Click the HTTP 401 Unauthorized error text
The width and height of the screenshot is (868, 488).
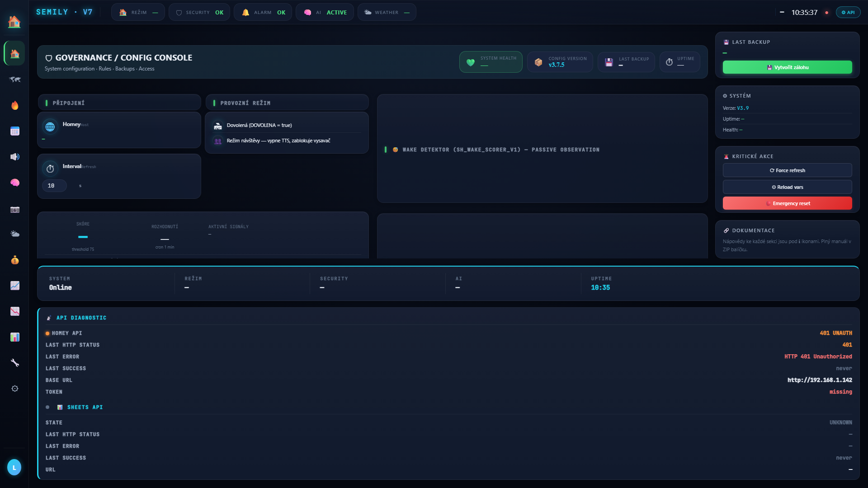(818, 357)
